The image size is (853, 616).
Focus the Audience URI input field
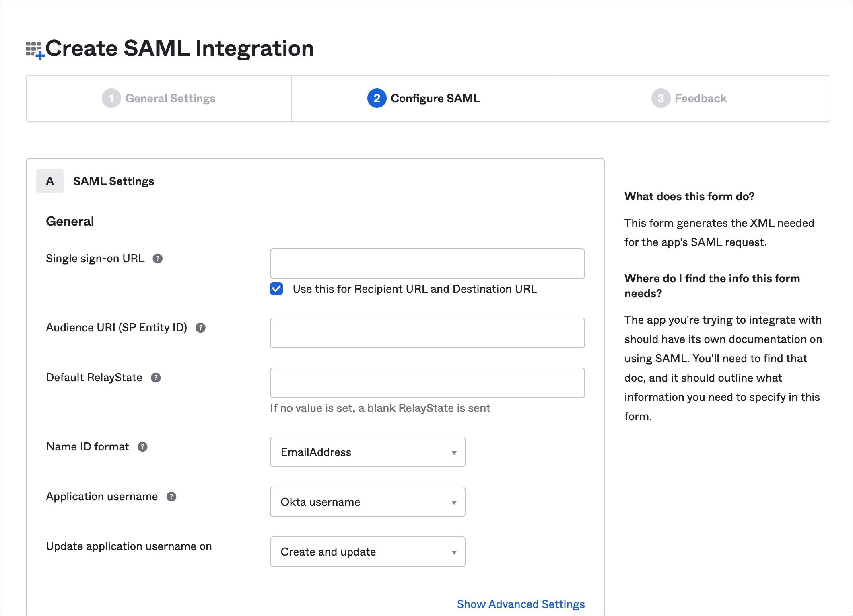427,333
